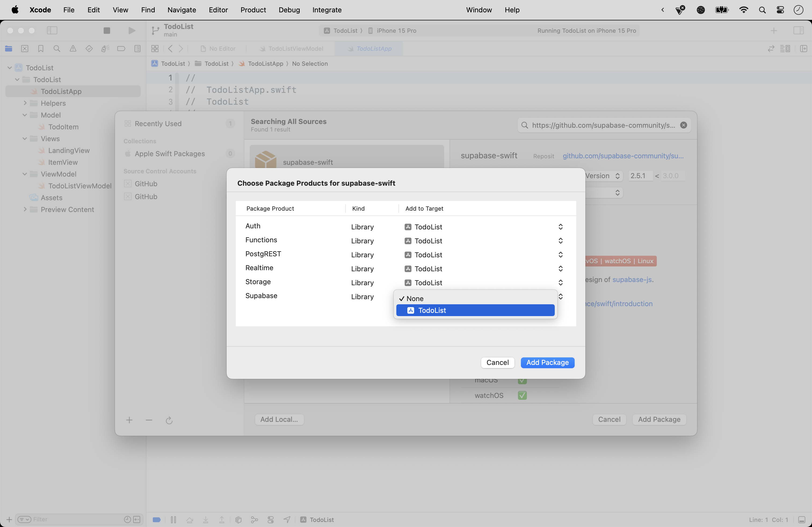This screenshot has width=812, height=527.
Task: Expand the Helpers folder
Action: click(x=25, y=103)
